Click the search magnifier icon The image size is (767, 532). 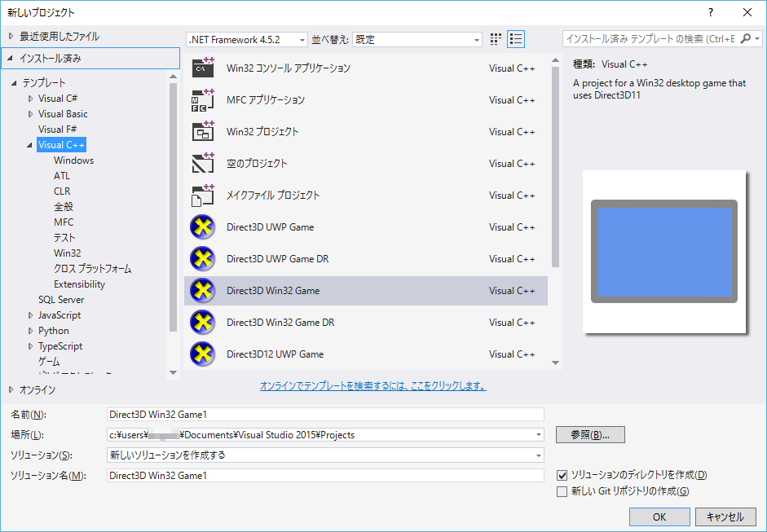click(x=745, y=38)
